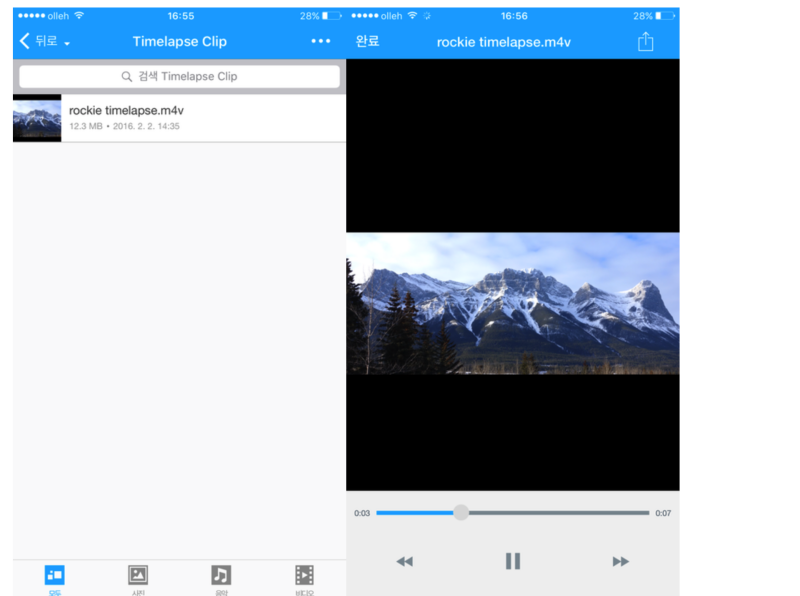Click the 검색 Timelapse Clip search field
The width and height of the screenshot is (800, 596).
(x=180, y=77)
